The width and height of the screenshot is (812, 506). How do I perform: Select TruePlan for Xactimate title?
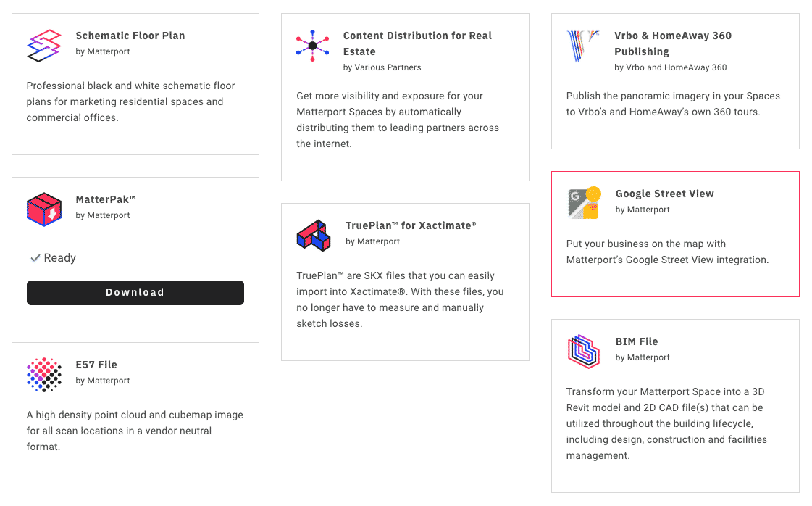pyautogui.click(x=411, y=225)
